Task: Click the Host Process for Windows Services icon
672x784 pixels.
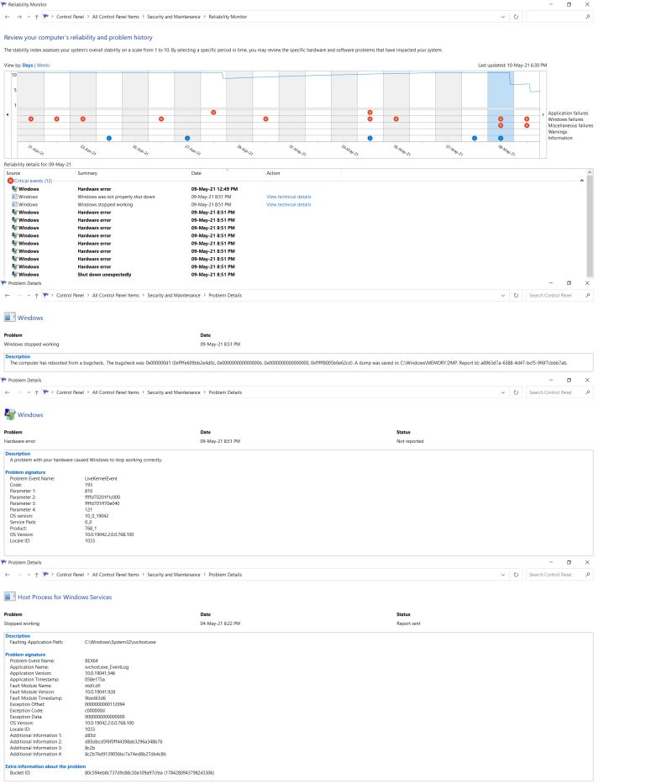Action: (x=9, y=597)
